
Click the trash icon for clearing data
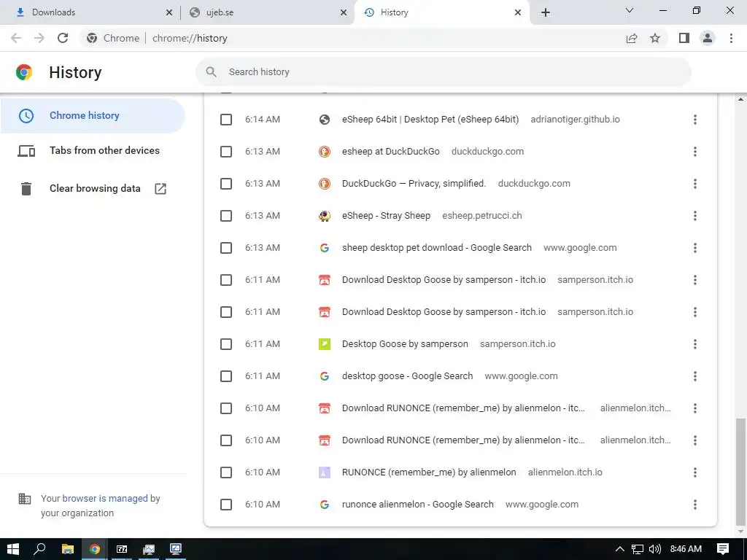(x=26, y=189)
